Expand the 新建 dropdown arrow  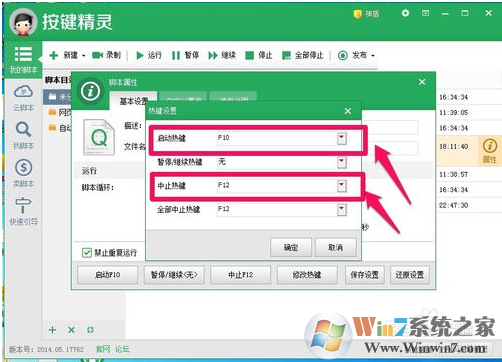[x=83, y=55]
